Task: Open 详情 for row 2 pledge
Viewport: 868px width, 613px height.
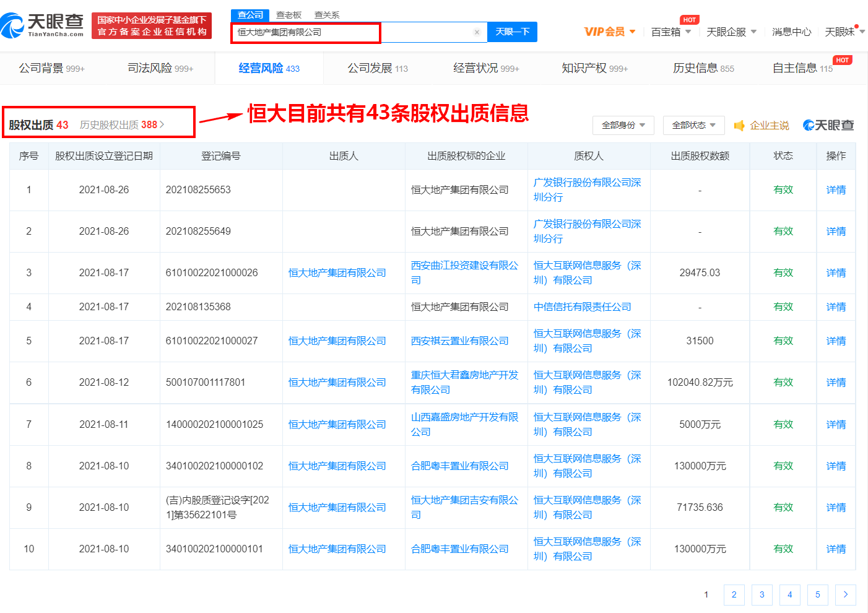Action: [836, 232]
